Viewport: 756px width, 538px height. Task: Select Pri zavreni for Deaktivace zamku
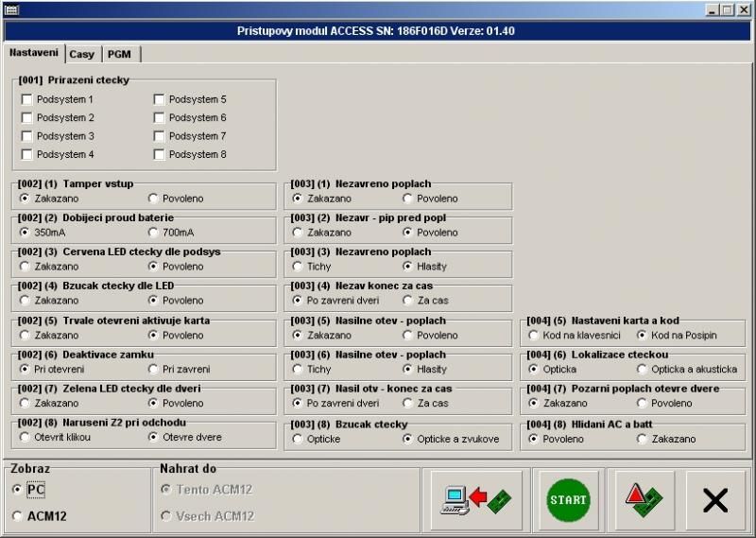153,369
